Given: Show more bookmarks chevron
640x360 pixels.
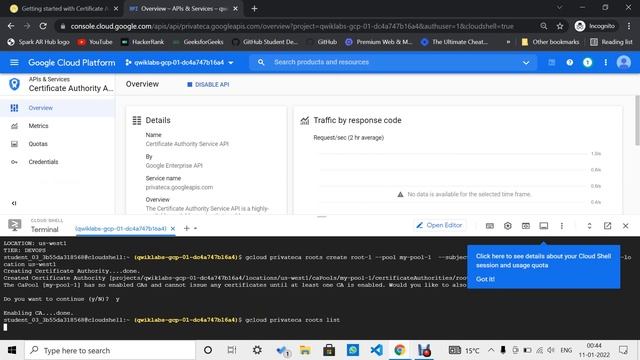Looking at the screenshot, I should point(508,42).
